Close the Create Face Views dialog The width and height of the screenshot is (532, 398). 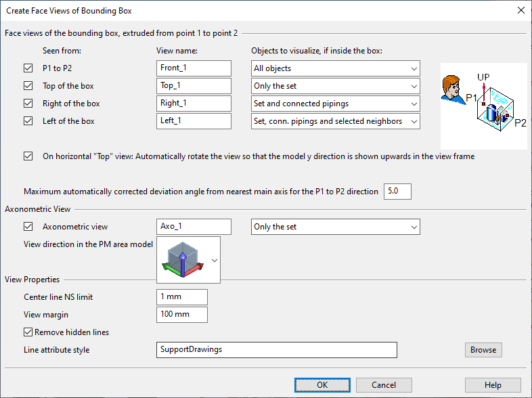520,10
